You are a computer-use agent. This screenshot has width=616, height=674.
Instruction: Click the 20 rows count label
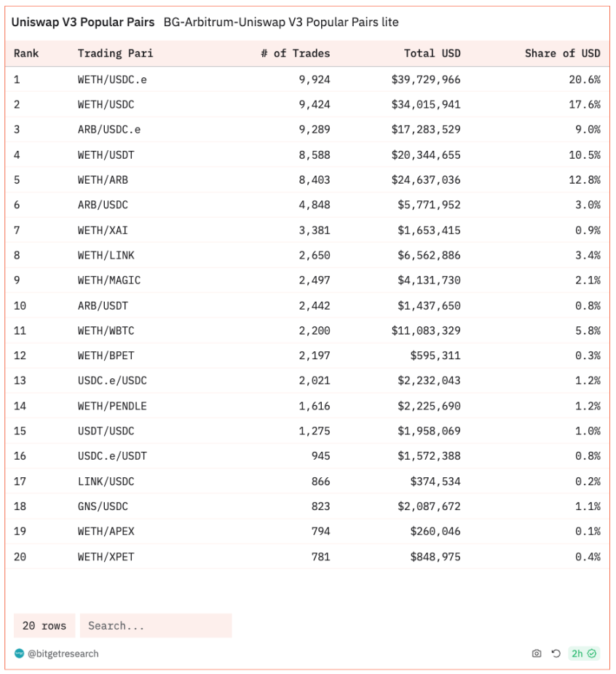click(44, 625)
